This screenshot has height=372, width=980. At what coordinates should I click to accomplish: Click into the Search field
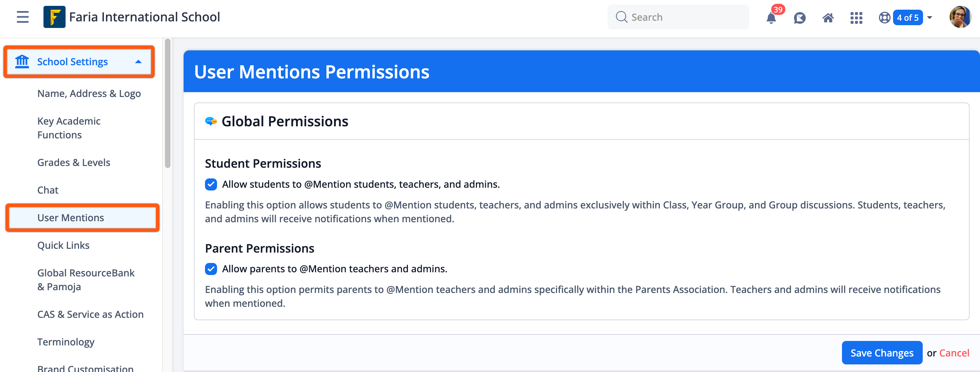678,17
